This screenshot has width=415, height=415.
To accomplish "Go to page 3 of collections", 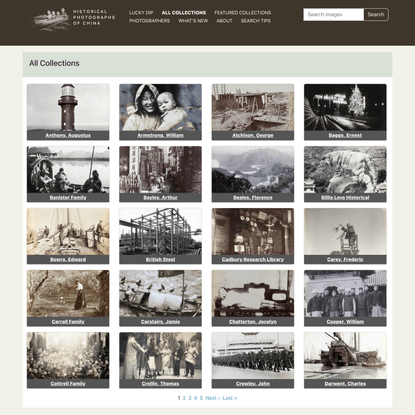I will click(x=190, y=398).
